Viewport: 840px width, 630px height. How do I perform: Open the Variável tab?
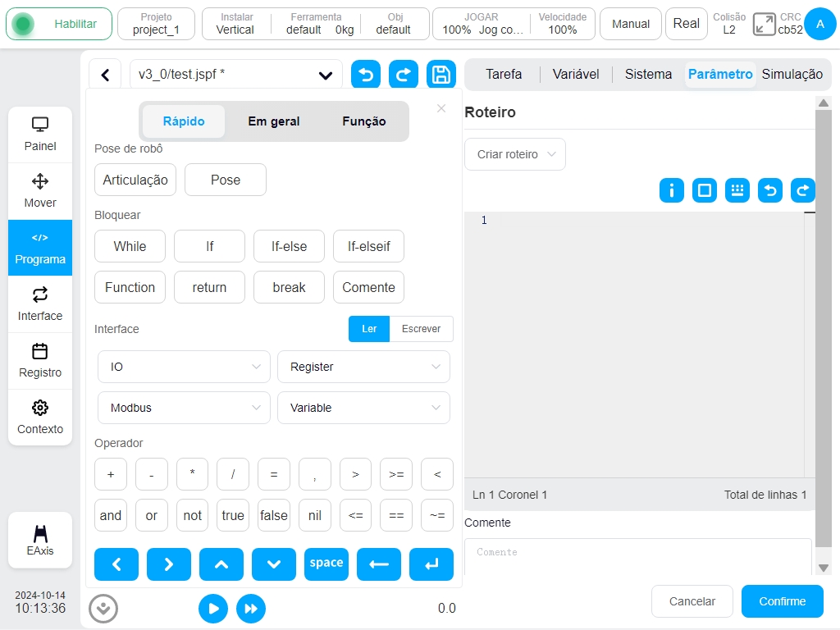(x=576, y=75)
